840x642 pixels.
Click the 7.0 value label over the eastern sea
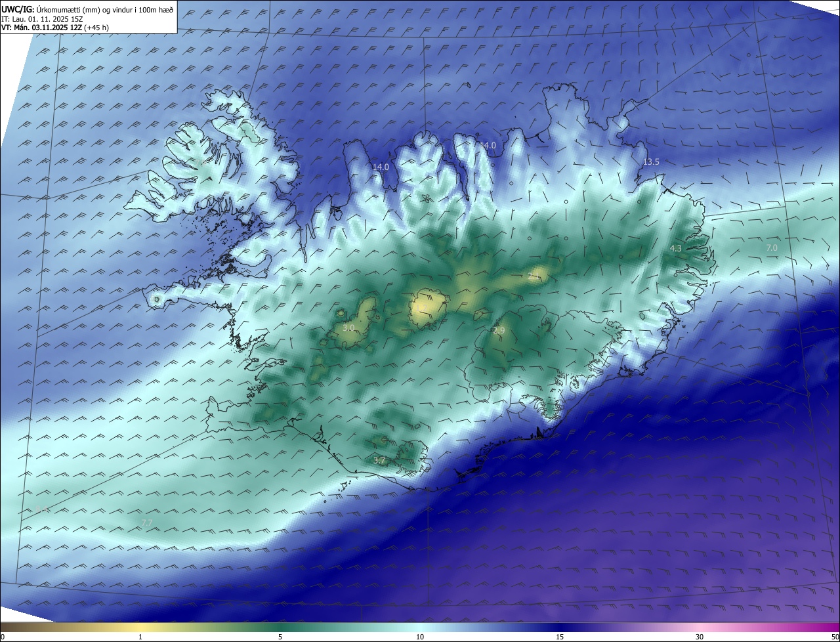pyautogui.click(x=772, y=248)
